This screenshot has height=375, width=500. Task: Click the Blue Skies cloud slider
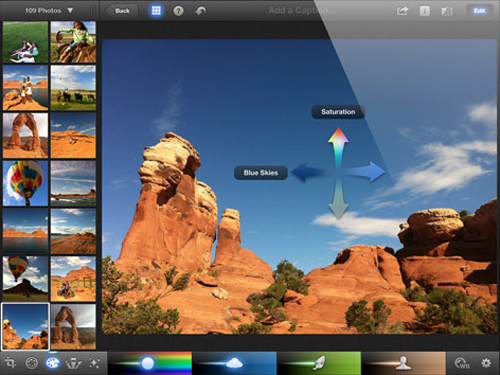234,363
